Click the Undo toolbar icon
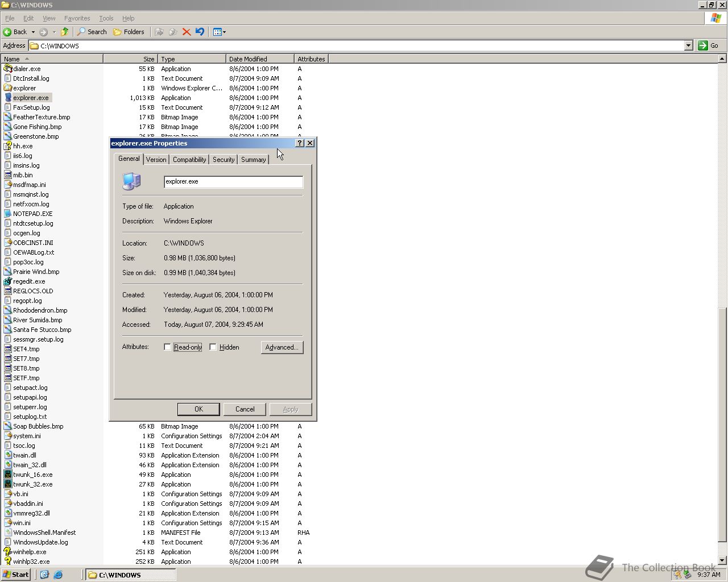 pos(200,32)
